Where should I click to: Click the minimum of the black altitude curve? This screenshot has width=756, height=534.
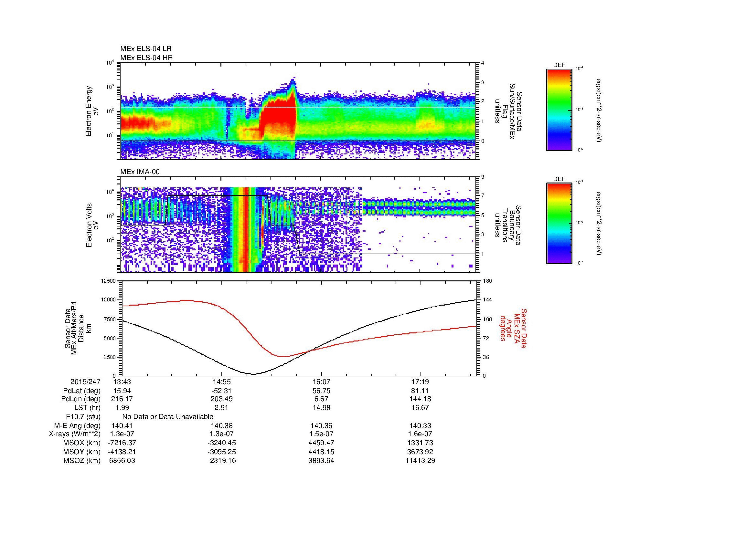point(253,374)
